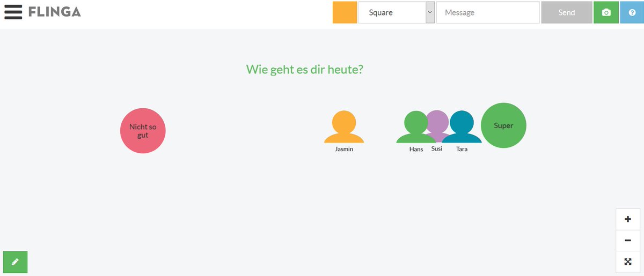Fit view with the expand arrows icon
The width and height of the screenshot is (644, 276).
tap(628, 262)
